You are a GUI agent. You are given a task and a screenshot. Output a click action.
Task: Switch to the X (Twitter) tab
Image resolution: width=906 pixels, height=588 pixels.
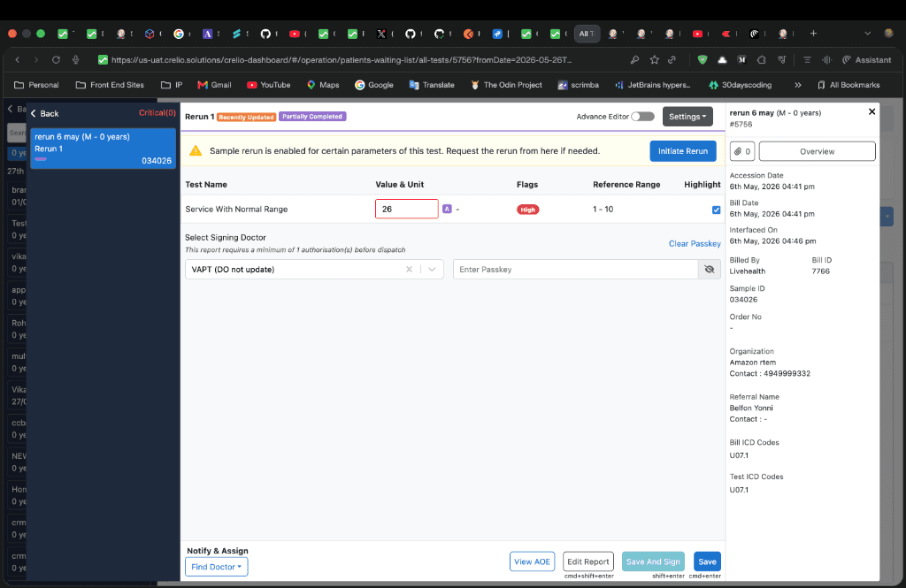381,34
